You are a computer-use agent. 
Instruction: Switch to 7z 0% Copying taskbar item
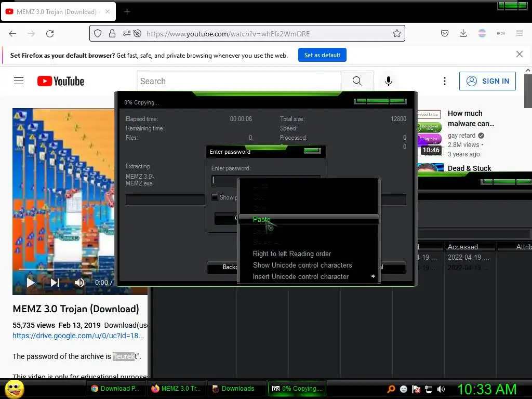(x=297, y=389)
